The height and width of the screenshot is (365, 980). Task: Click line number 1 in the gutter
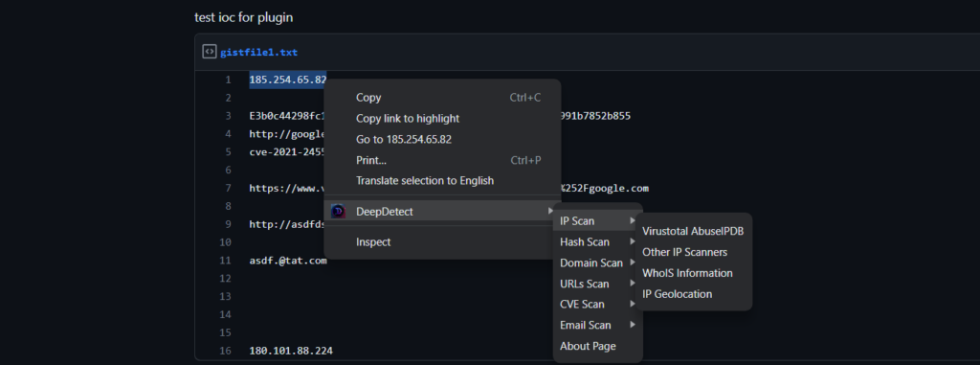click(x=228, y=80)
